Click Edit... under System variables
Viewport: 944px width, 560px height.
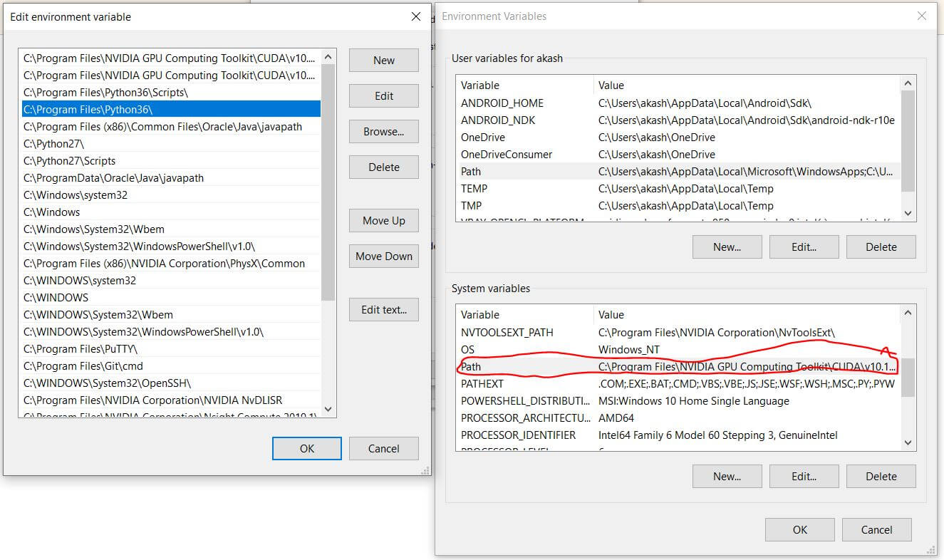click(x=804, y=476)
